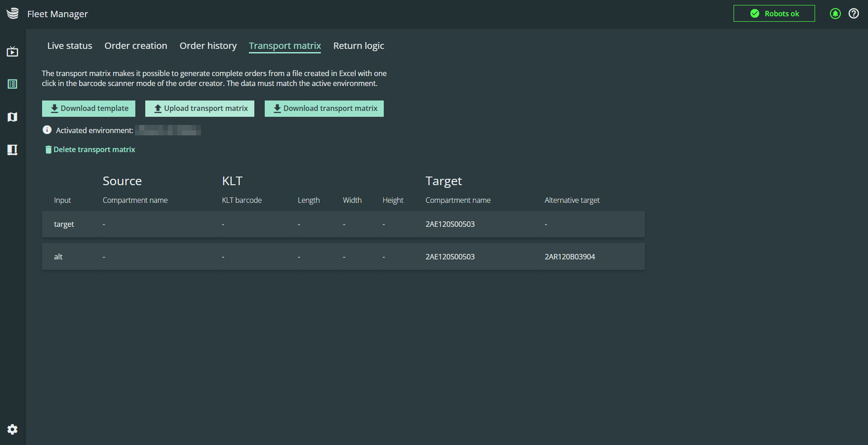This screenshot has width=868, height=445.
Task: Click the Robots ok status indicator
Action: click(x=774, y=14)
